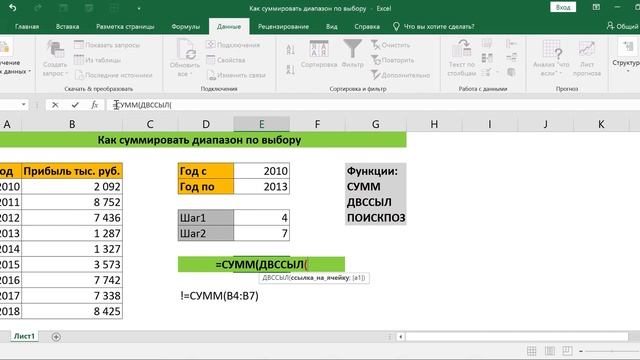The height and width of the screenshot is (360, 640).
Task: Click Из таблицы
Action: point(98,60)
